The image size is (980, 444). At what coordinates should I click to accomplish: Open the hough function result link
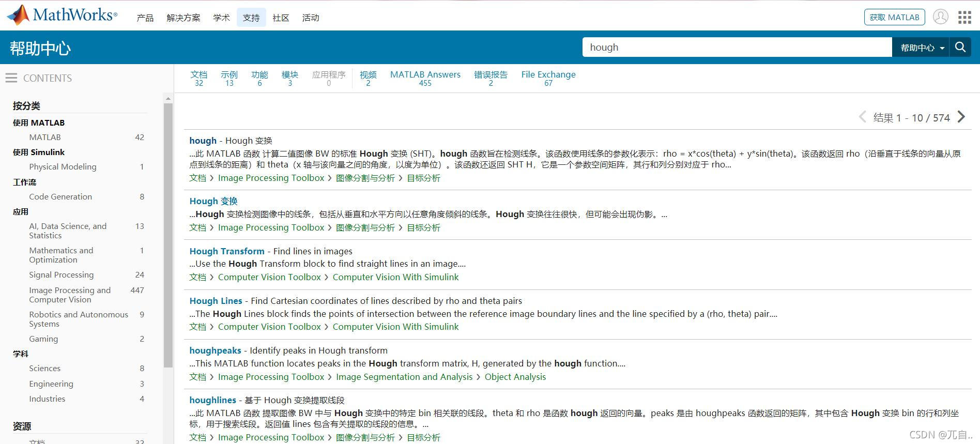coord(203,141)
